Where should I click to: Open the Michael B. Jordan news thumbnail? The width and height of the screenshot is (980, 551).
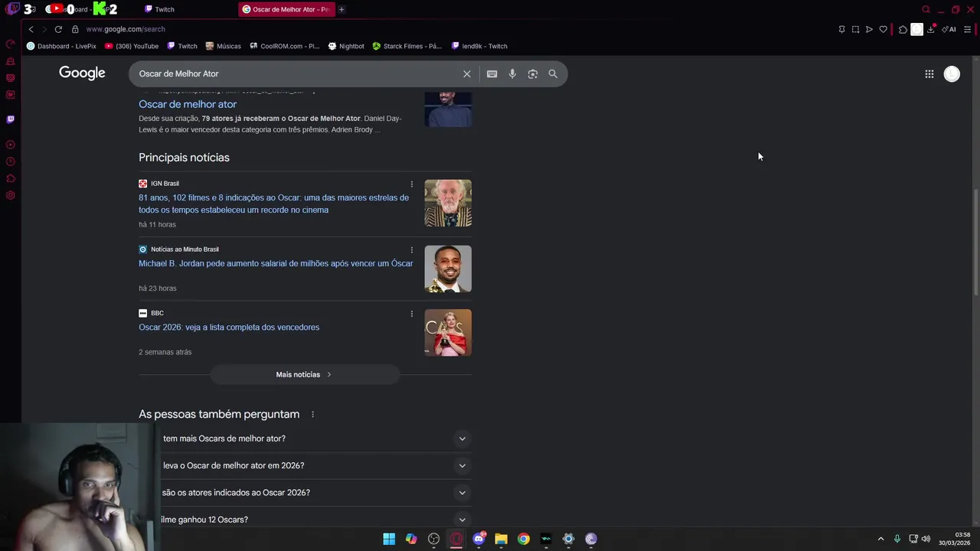tap(448, 269)
